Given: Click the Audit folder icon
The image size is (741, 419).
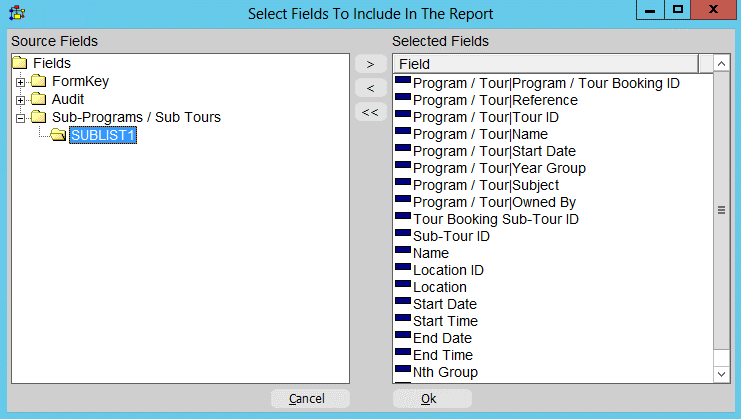Looking at the screenshot, I should click(39, 99).
